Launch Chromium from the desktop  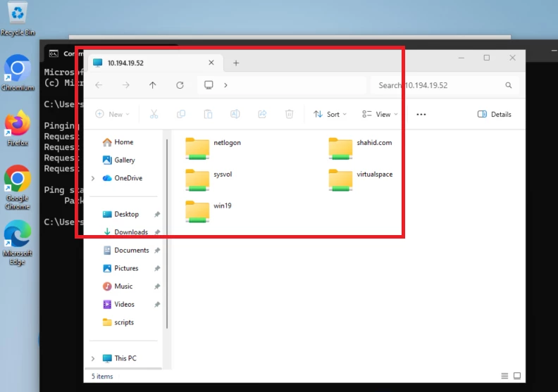coord(18,73)
